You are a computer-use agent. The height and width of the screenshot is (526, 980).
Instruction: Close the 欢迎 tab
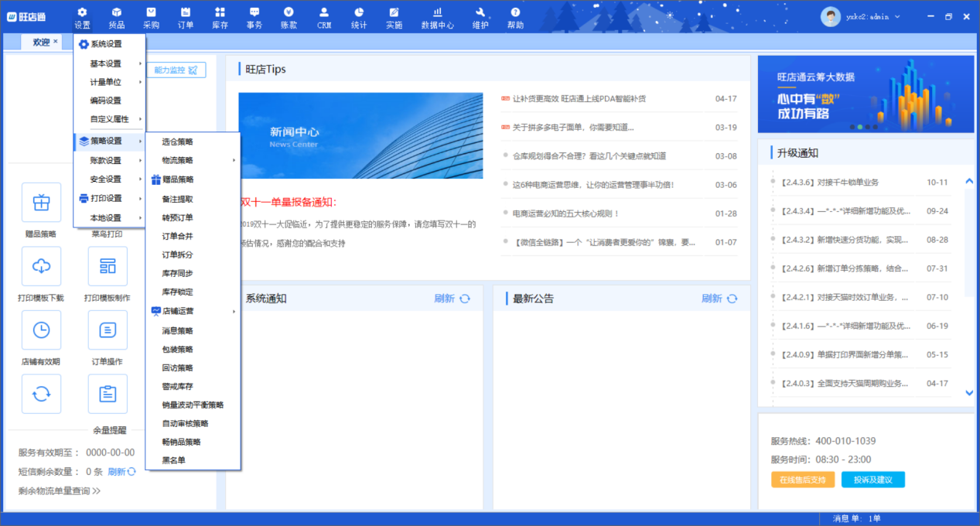pos(56,41)
